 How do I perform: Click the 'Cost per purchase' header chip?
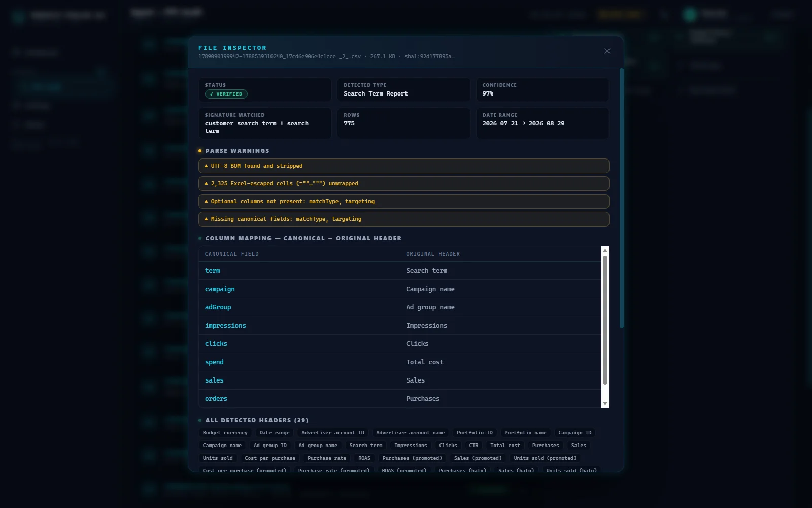270,458
